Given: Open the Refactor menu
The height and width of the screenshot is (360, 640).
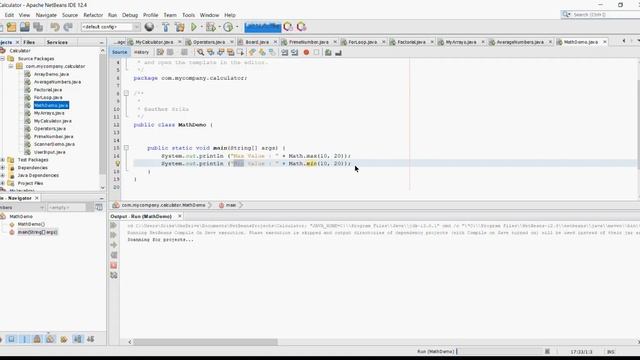Looking at the screenshot, I should click(93, 15).
